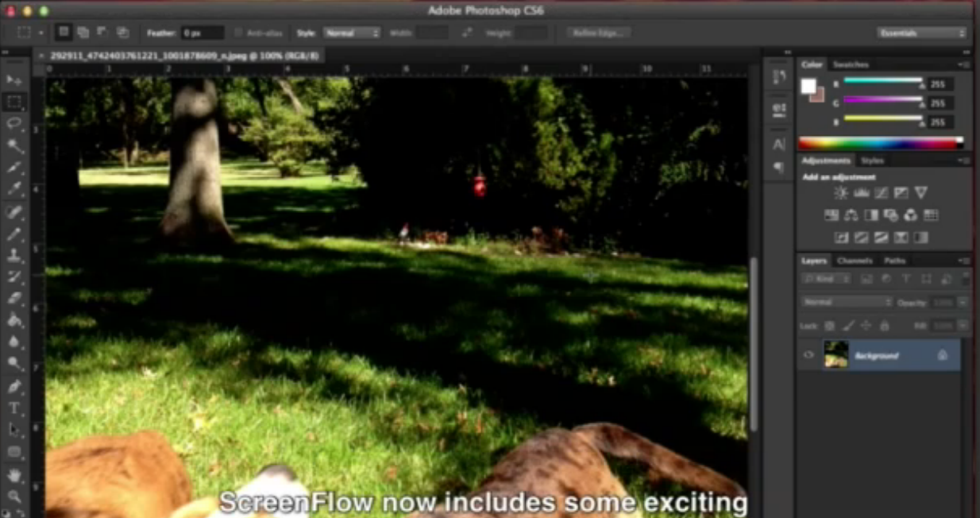Select the History Brush tool
This screenshot has width=980, height=518.
coord(14,276)
